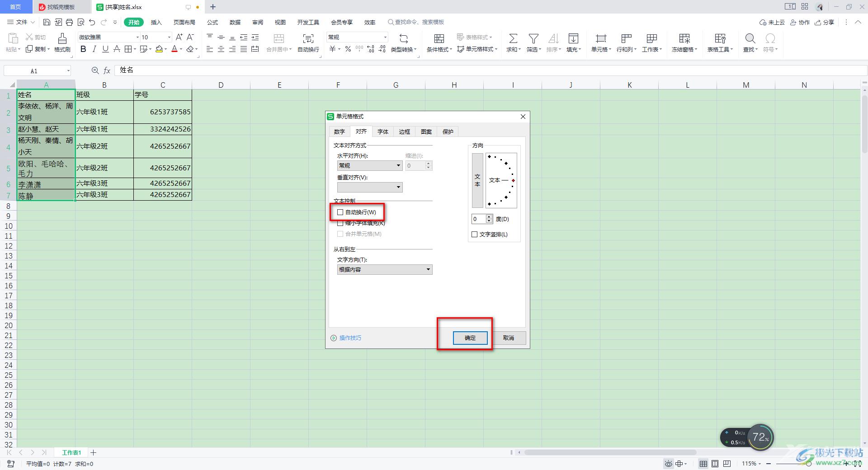Switch to the Border tab in dialog

click(405, 132)
